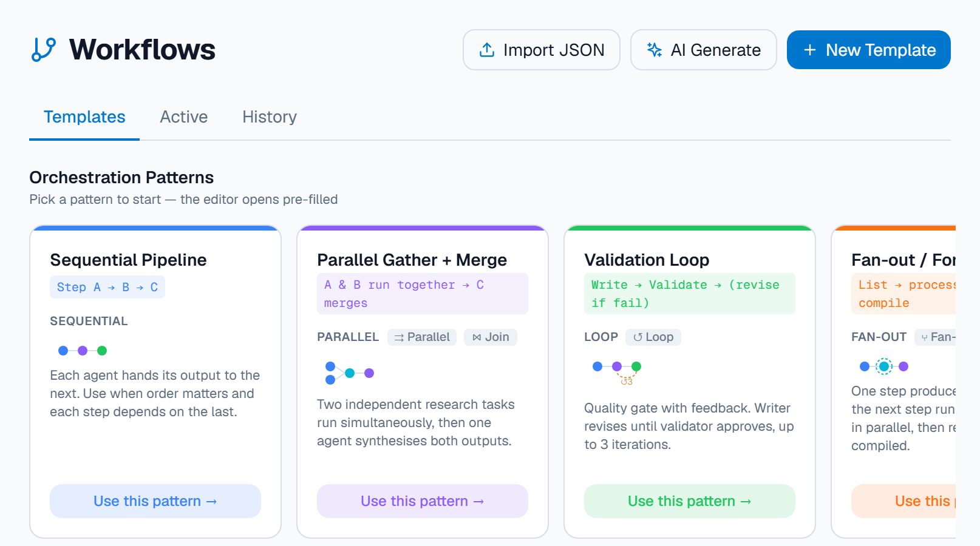
Task: Click the LOOP label
Action: tap(601, 337)
